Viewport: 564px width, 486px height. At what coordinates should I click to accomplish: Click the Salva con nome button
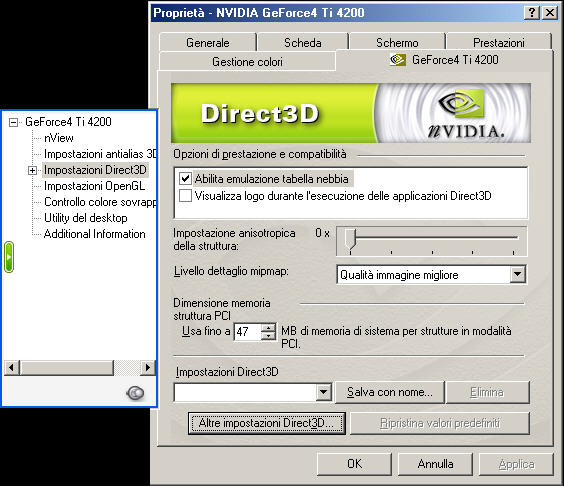coord(390,392)
